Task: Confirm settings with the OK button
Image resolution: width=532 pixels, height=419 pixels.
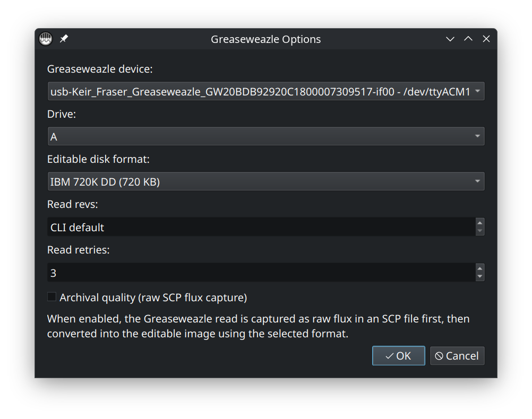Action: click(x=398, y=356)
